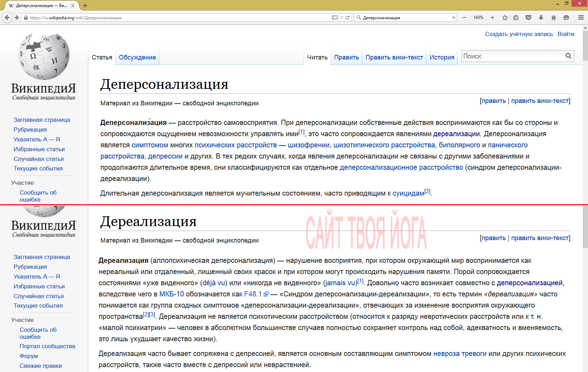
Task: Go forward using the browser forward arrow
Action: tap(17, 17)
